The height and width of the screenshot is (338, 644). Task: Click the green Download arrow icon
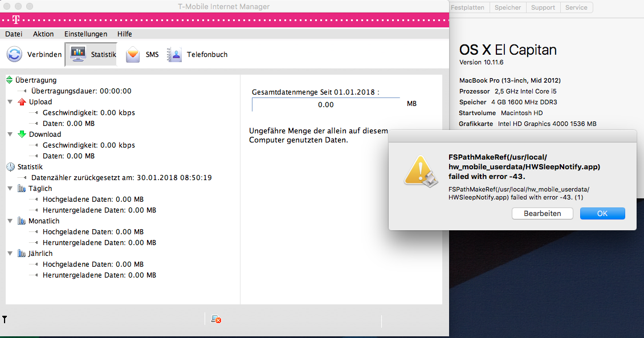click(22, 134)
